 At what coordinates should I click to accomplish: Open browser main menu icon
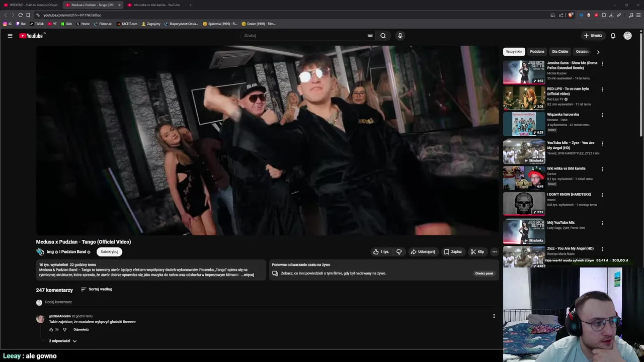point(639,15)
